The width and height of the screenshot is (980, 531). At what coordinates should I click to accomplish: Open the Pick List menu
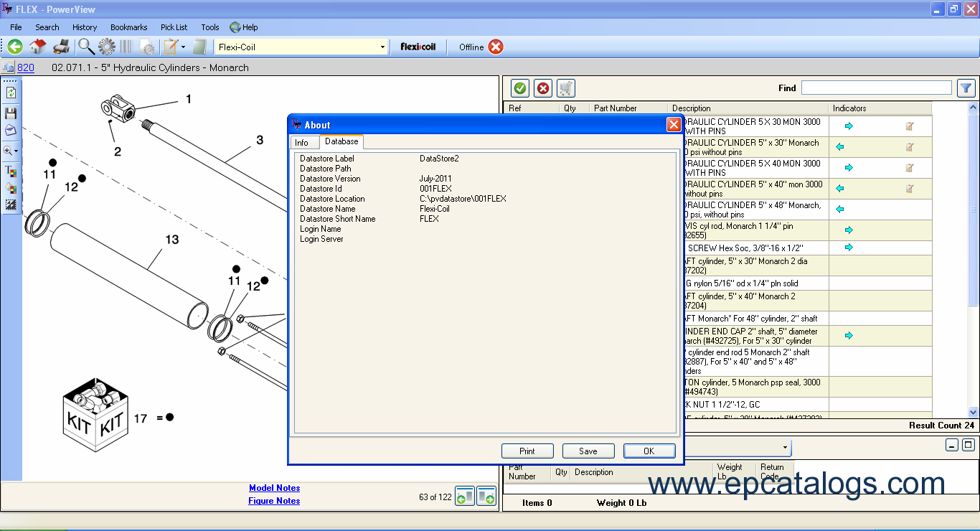coord(174,27)
